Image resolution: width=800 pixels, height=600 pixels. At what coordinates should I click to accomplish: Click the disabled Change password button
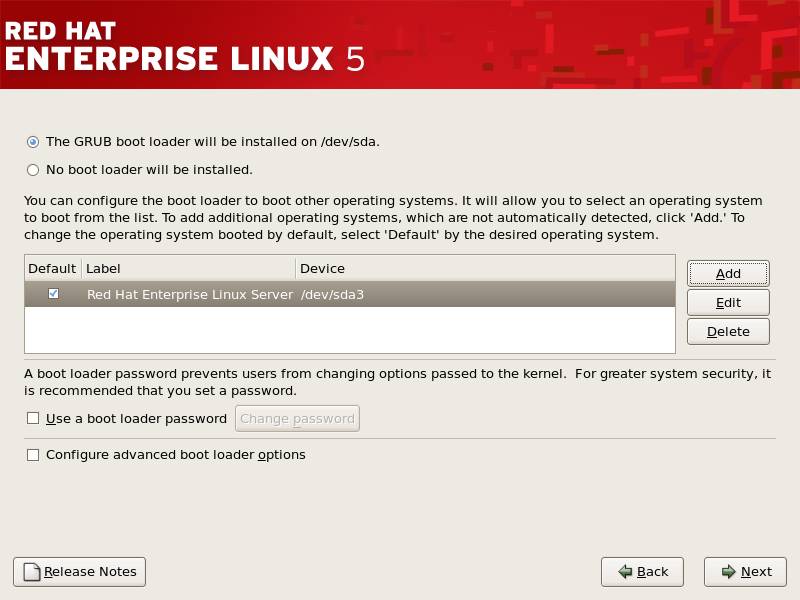point(297,418)
